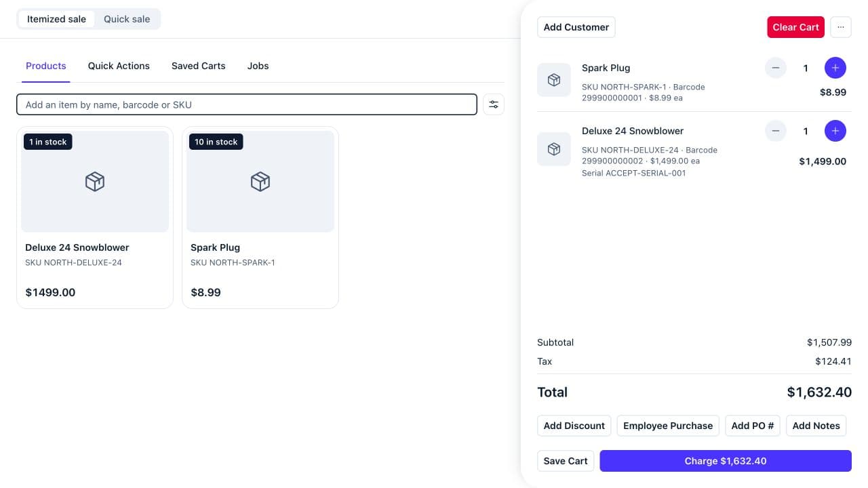Open the product filter settings icon

coord(494,104)
